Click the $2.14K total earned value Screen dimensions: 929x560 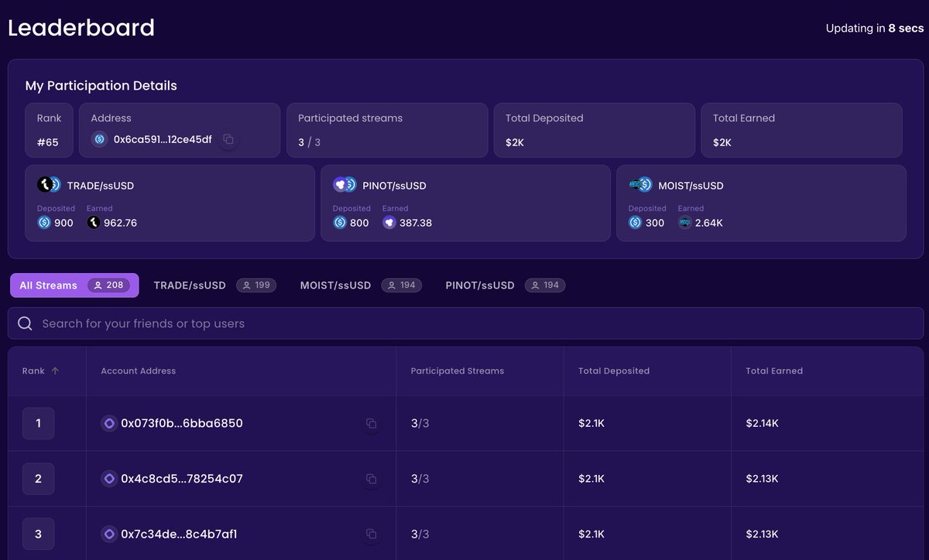[763, 424]
